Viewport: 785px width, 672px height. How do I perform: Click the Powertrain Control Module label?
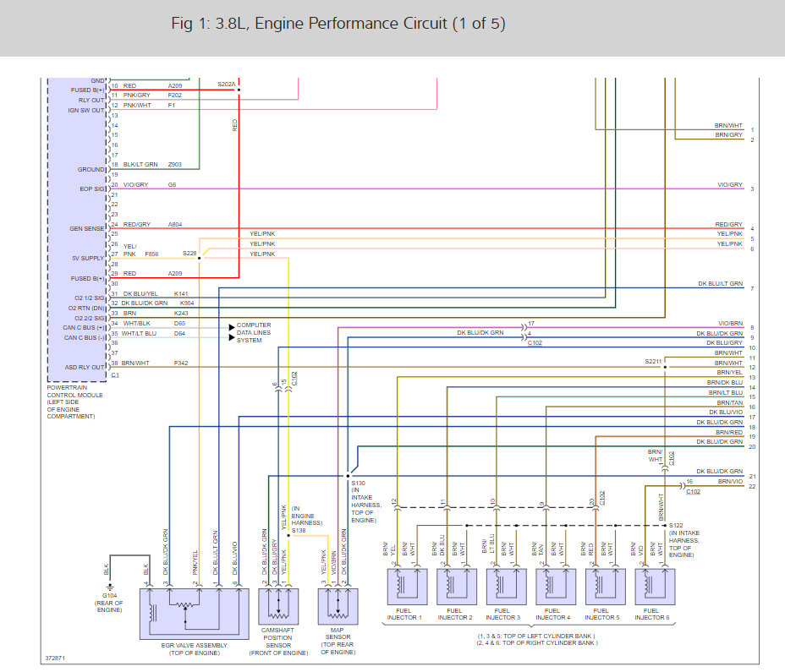click(x=74, y=402)
